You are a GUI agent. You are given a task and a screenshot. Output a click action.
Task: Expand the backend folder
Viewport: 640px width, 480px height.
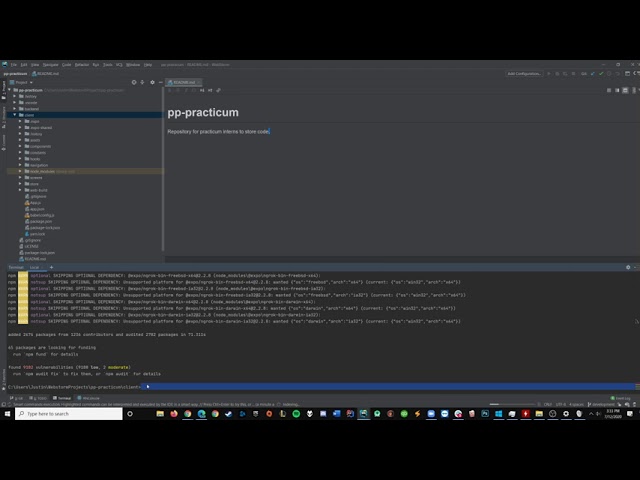point(15,109)
